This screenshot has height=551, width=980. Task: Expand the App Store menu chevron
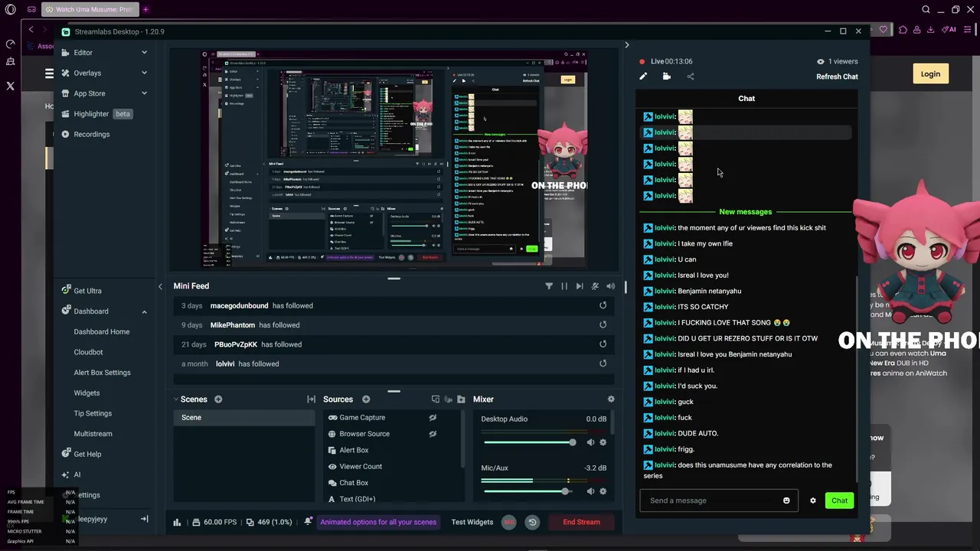pyautogui.click(x=144, y=93)
